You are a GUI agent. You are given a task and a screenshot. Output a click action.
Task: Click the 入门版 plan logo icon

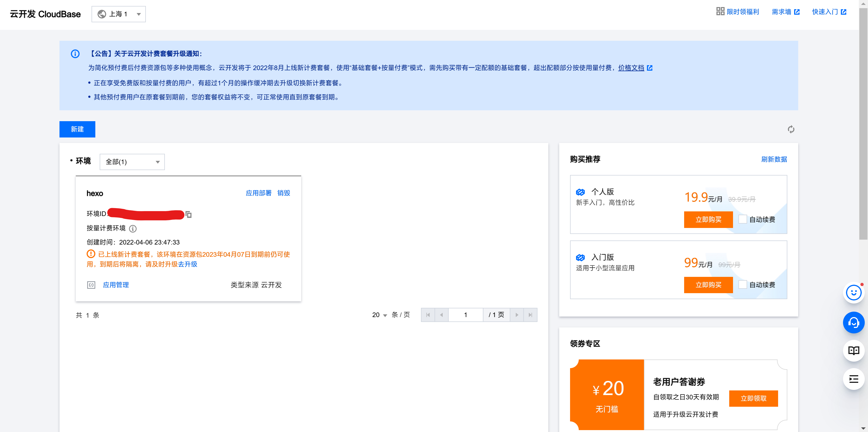[x=580, y=258]
